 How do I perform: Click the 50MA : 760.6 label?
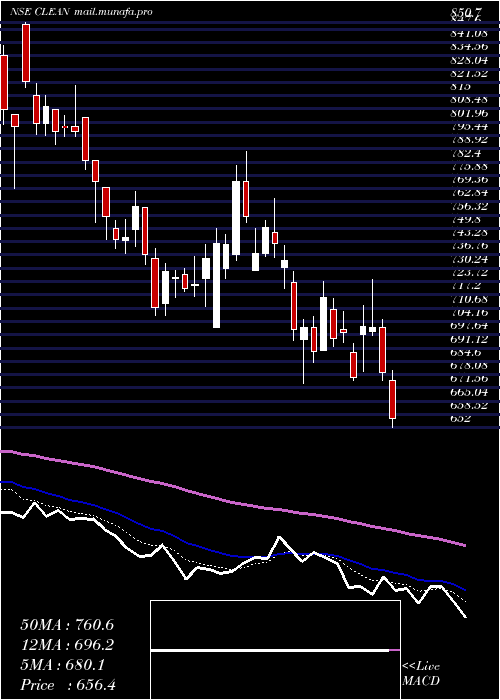coord(67,625)
